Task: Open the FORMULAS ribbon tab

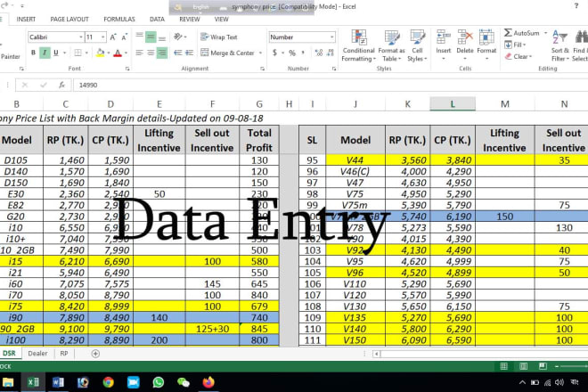Action: click(119, 19)
